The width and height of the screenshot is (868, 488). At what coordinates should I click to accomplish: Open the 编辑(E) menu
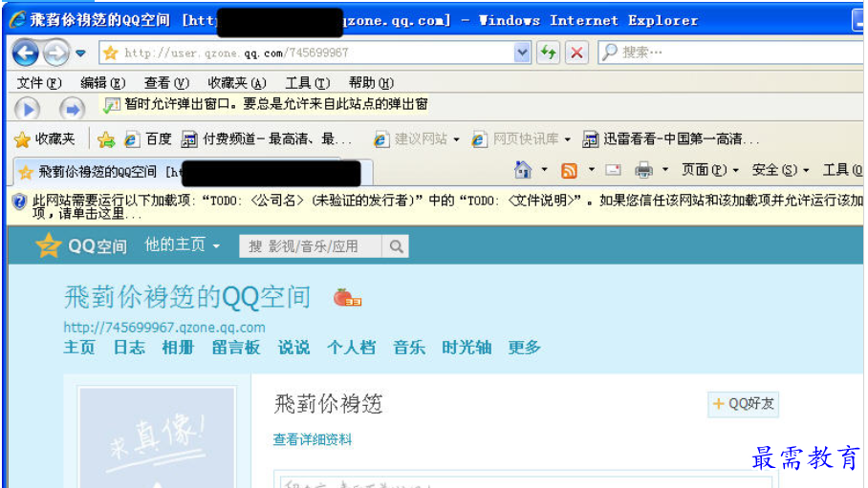pos(103,83)
